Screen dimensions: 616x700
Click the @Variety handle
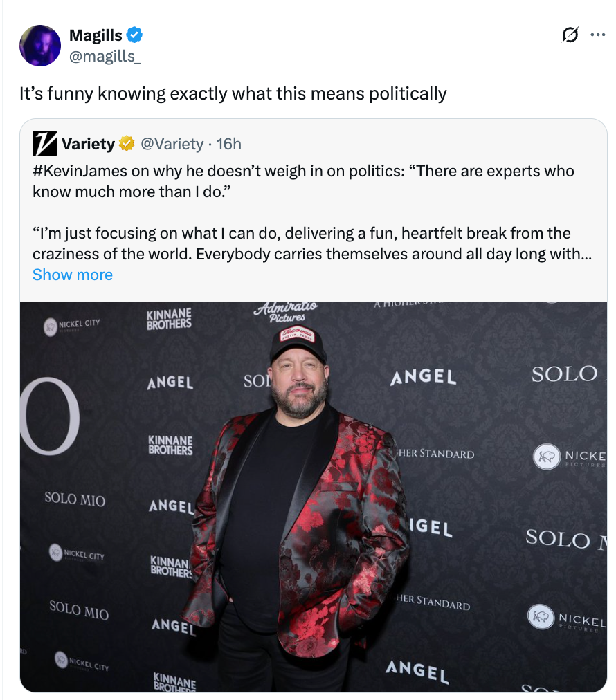point(172,144)
